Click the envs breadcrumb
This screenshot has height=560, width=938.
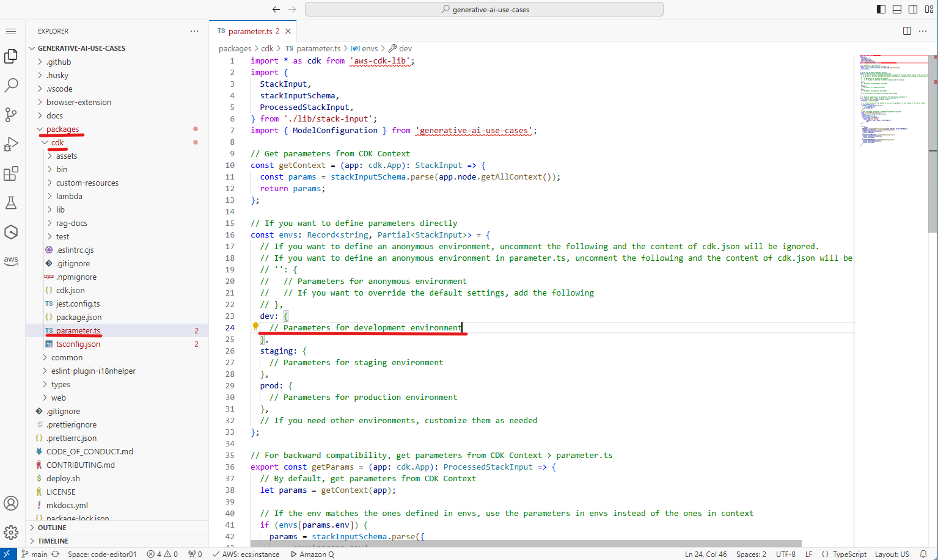(365, 48)
